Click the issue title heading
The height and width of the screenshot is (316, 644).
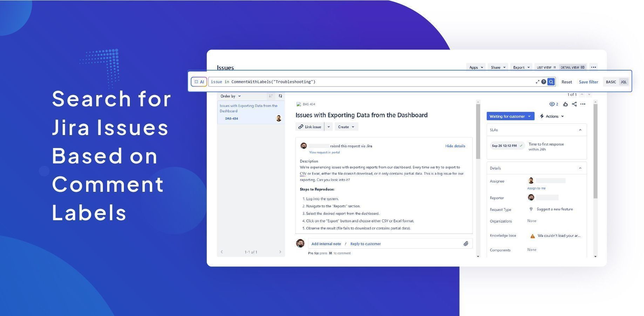(x=361, y=115)
